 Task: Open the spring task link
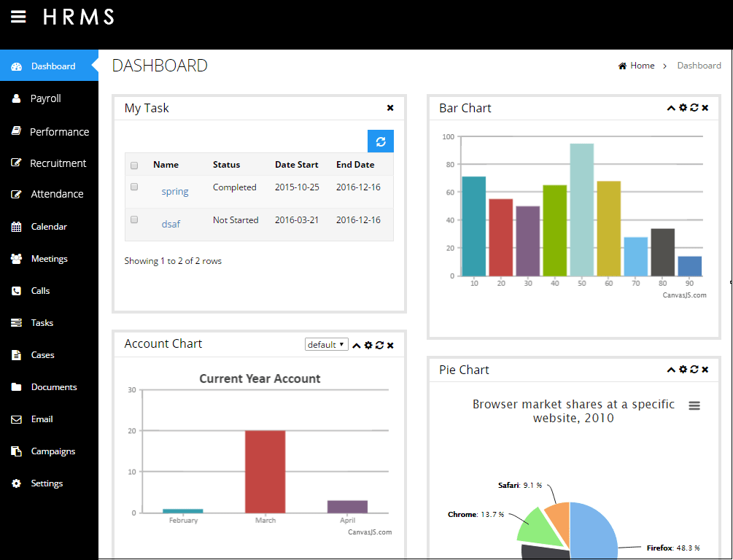pyautogui.click(x=175, y=192)
